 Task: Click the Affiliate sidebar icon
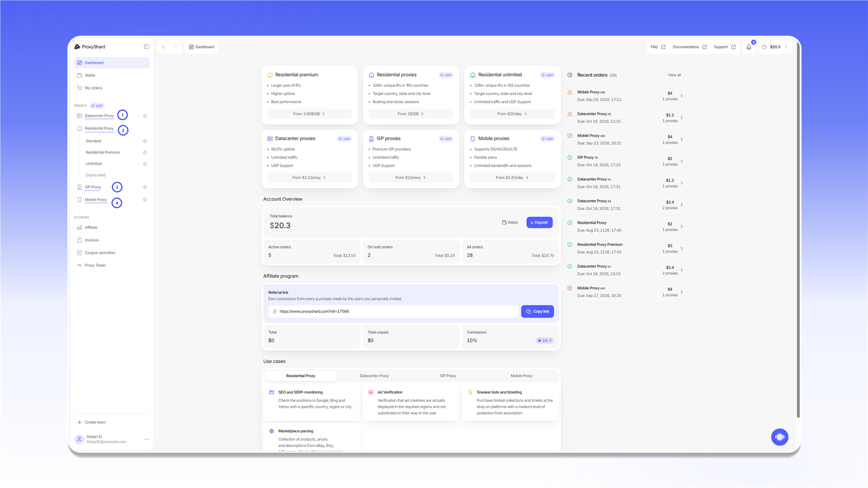[x=80, y=227]
